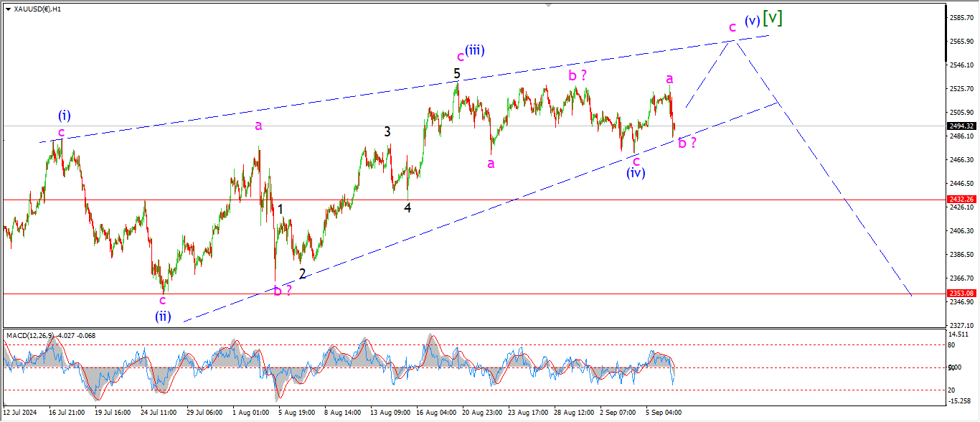Click the black wave 2 label
The height and width of the screenshot is (422, 980).
[x=302, y=273]
